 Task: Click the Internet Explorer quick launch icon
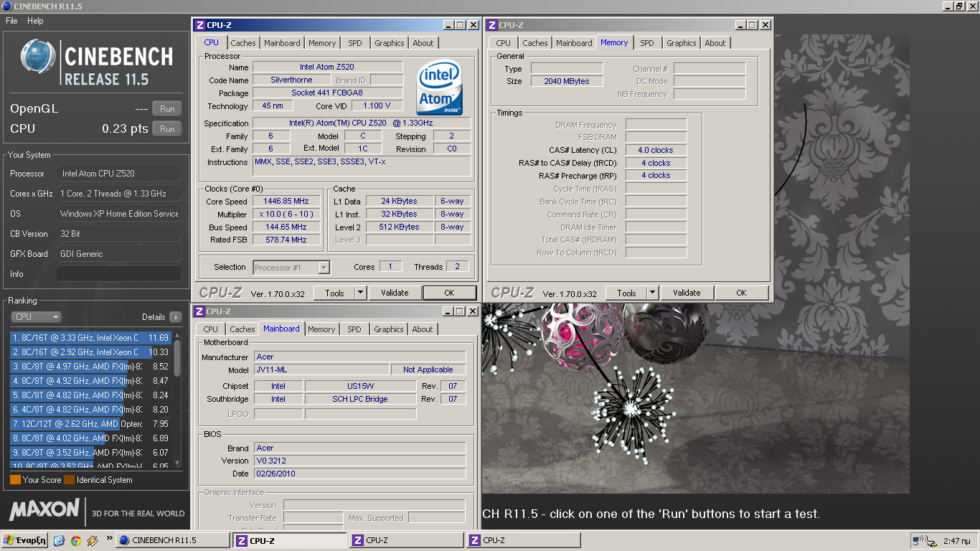point(59,541)
